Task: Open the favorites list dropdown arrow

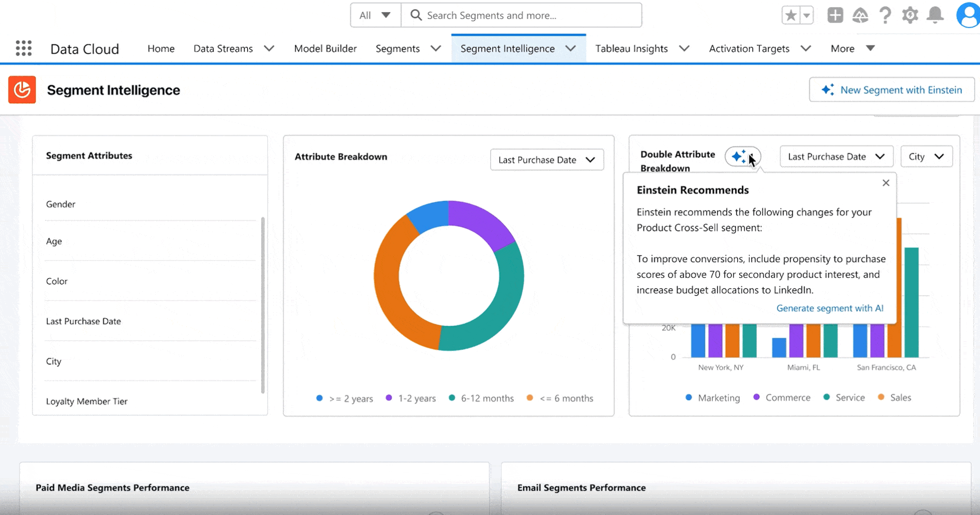Action: click(806, 15)
